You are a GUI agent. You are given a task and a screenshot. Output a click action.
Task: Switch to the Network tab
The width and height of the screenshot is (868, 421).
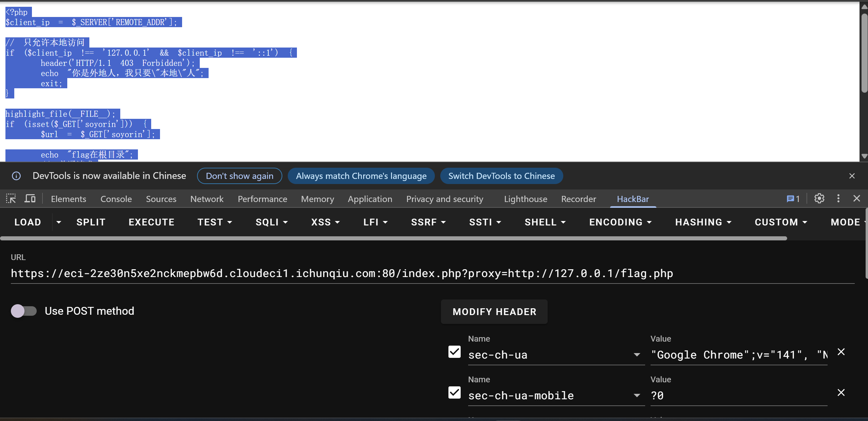pos(207,199)
